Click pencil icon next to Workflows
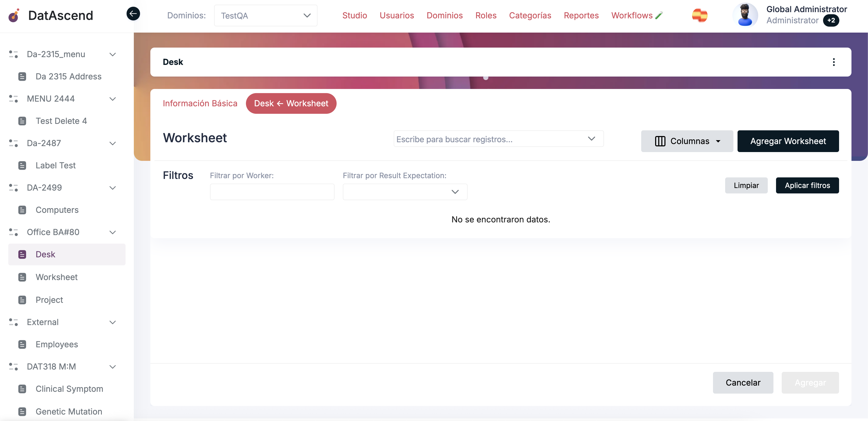This screenshot has width=868, height=421. [x=659, y=16]
